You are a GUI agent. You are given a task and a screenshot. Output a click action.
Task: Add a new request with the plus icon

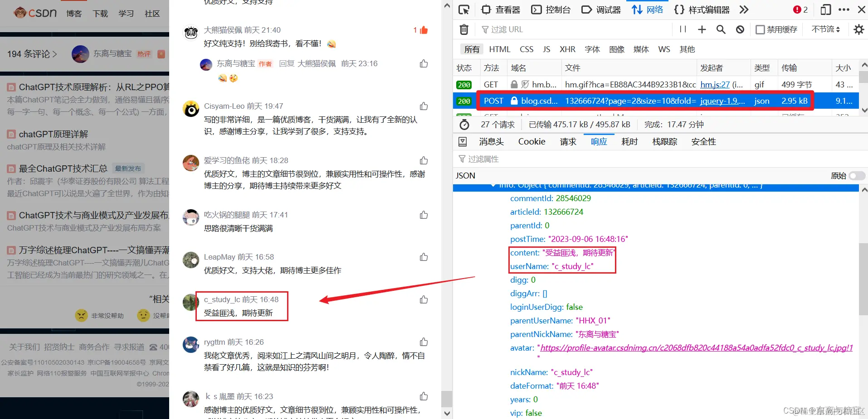[x=701, y=29]
